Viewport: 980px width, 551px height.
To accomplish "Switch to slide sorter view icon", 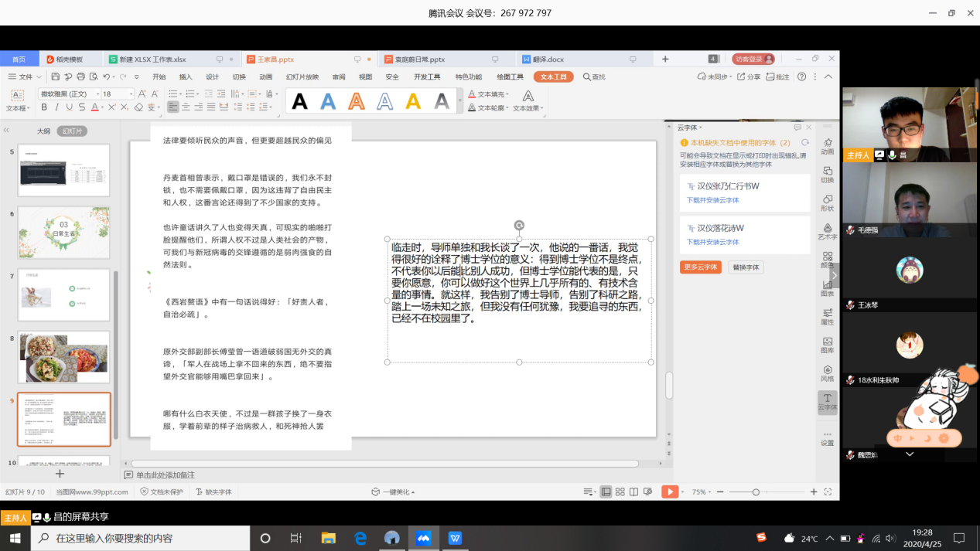I will pyautogui.click(x=620, y=491).
